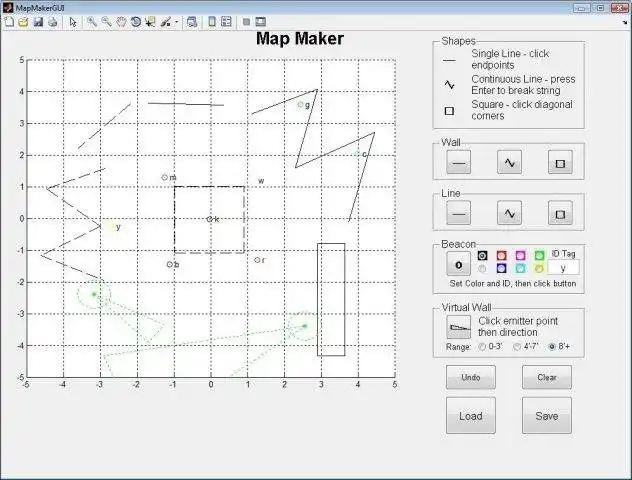632x480 pixels.
Task: Click the 'Click emitter point then direction' text
Action: click(x=518, y=326)
